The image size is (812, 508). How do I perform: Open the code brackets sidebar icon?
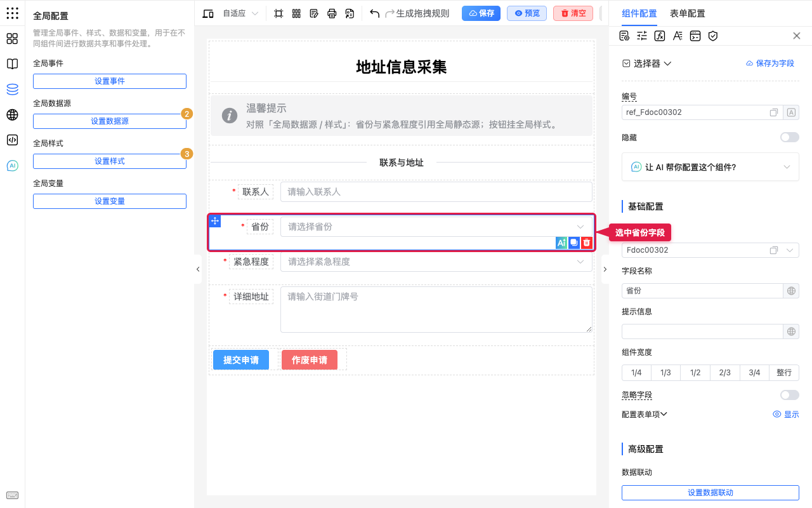coord(12,140)
